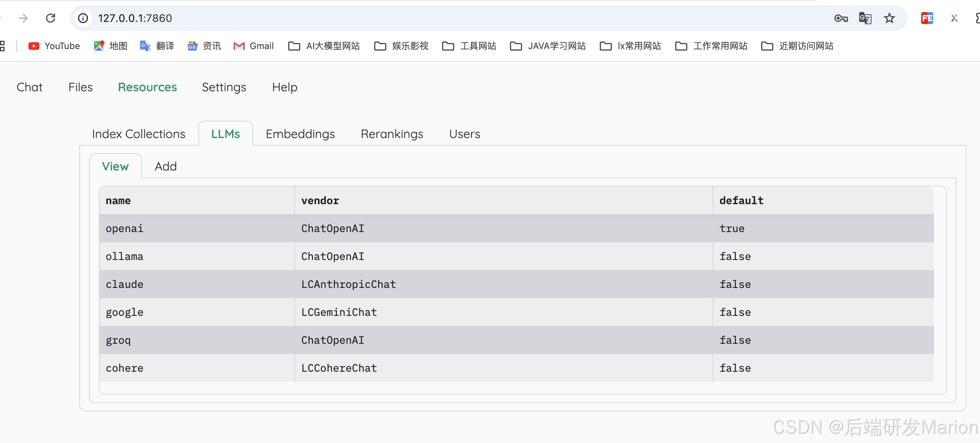Open the 近期访问网站 bookmark folder

(797, 46)
